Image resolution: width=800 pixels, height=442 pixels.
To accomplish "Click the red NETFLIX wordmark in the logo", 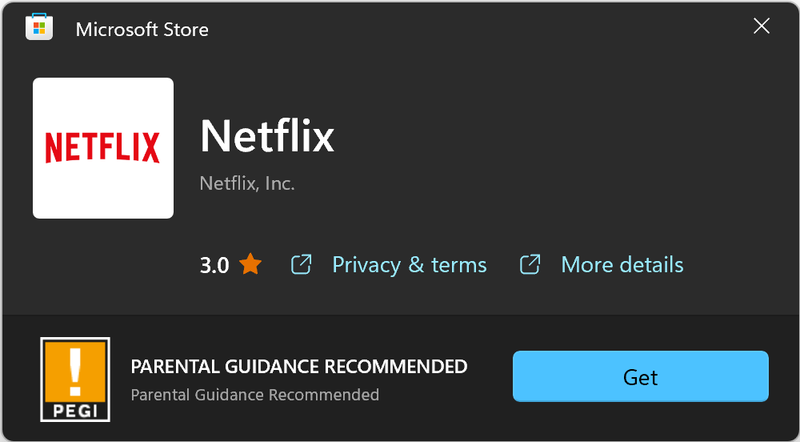I will click(x=103, y=149).
